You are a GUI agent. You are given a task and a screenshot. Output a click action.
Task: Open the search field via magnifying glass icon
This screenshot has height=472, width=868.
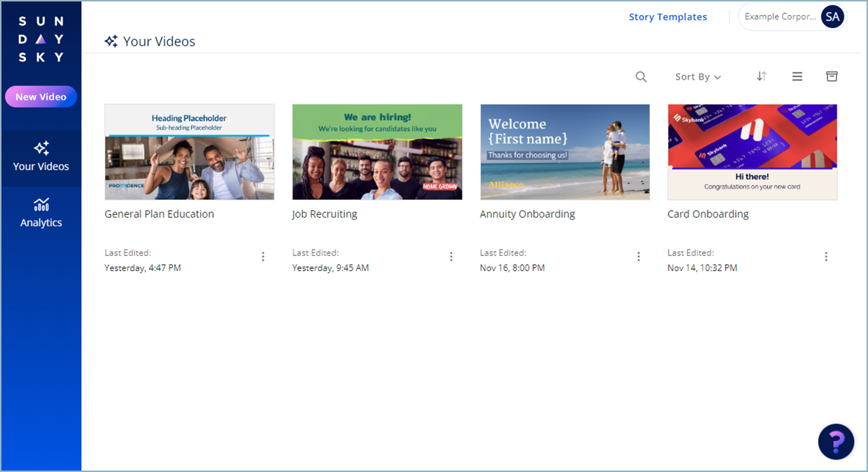pos(641,76)
